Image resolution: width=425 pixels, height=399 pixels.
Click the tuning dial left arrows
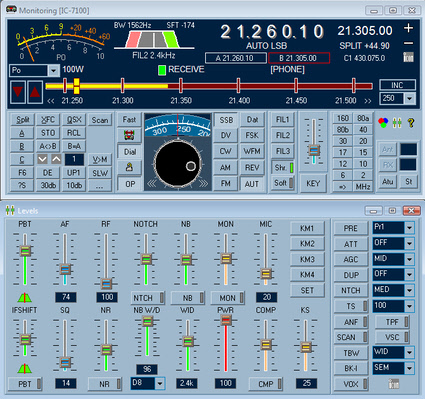point(152,184)
